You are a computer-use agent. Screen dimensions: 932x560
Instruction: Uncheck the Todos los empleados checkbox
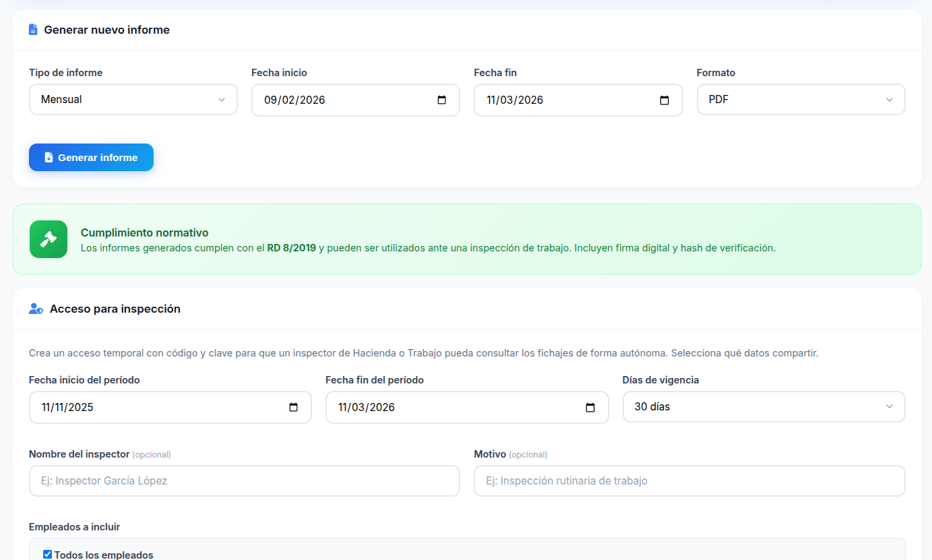[47, 555]
